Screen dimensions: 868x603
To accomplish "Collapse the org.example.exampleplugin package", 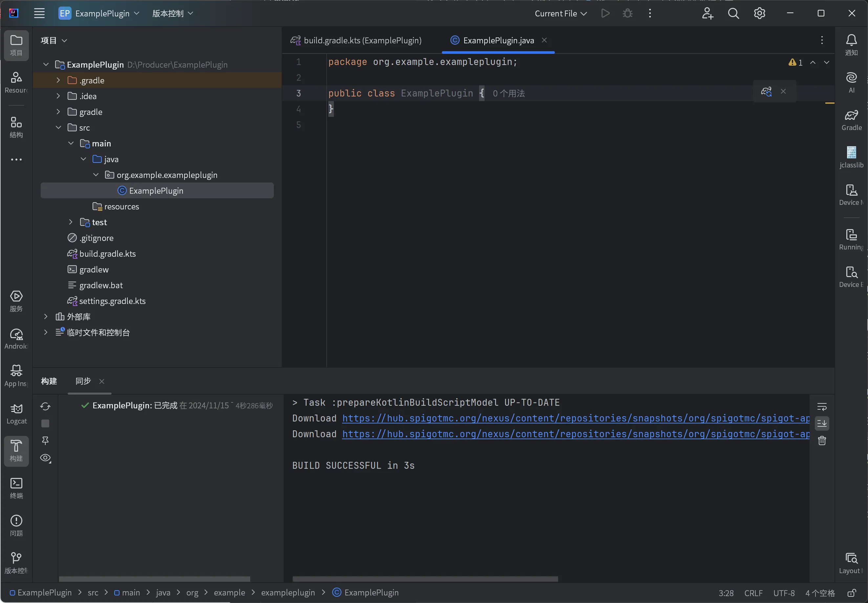I will pyautogui.click(x=96, y=175).
